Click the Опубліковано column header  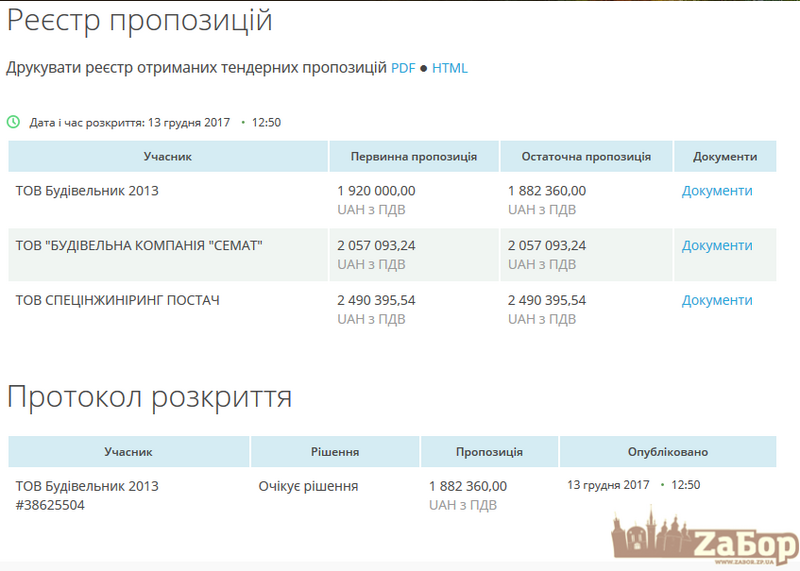(x=667, y=452)
